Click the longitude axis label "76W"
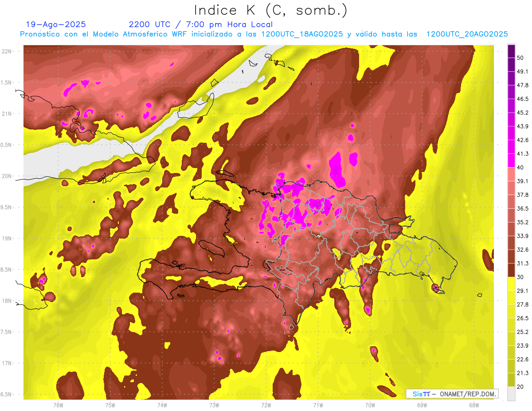The image size is (532, 411). [58, 405]
